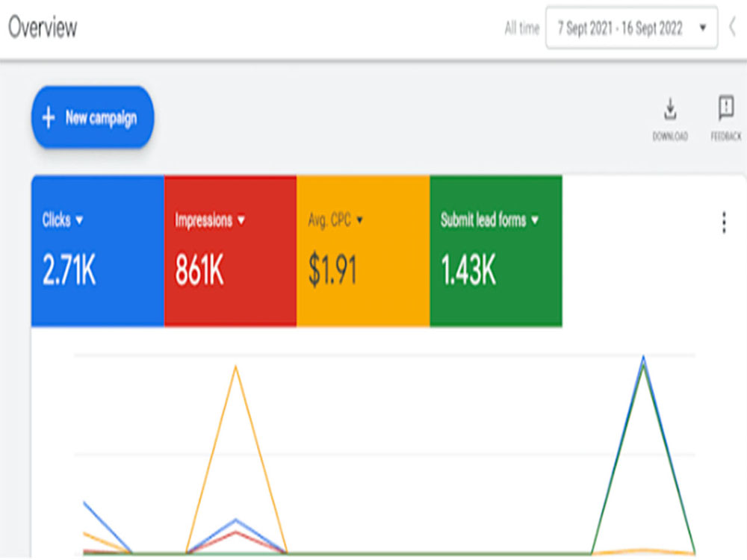Click the orange CPC peak on chart

[x=235, y=367]
